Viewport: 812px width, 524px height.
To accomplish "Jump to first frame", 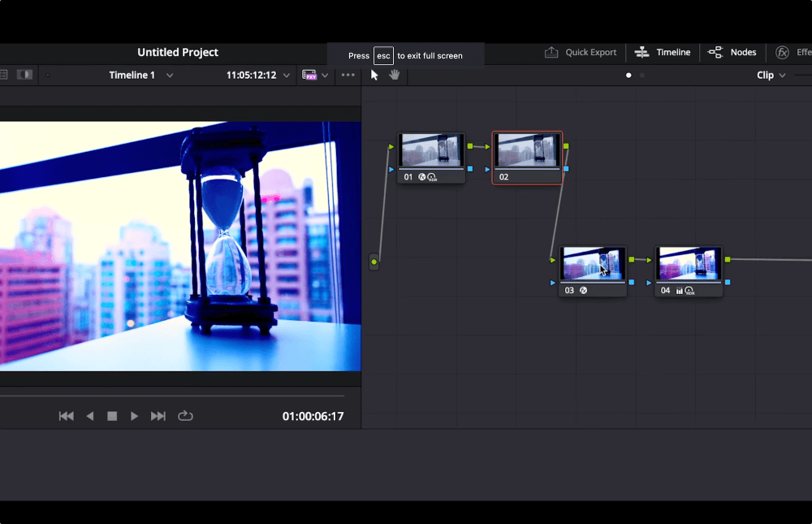I will click(x=67, y=416).
